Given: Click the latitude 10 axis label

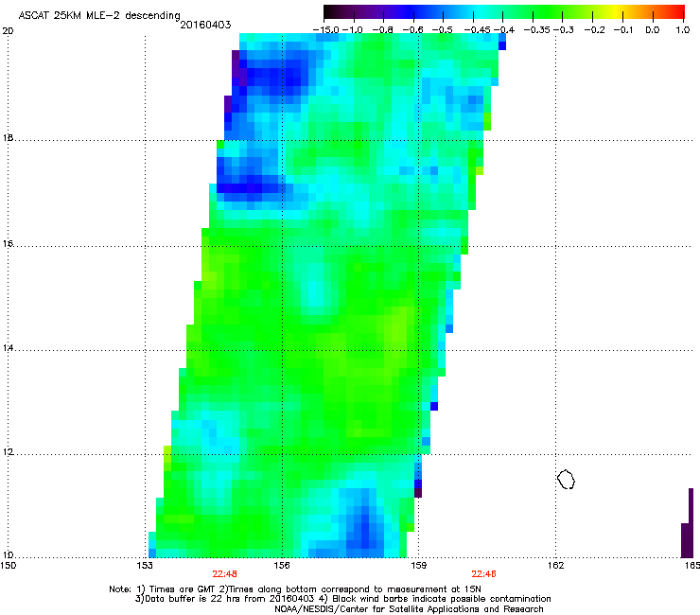Looking at the screenshot, I should (x=8, y=555).
